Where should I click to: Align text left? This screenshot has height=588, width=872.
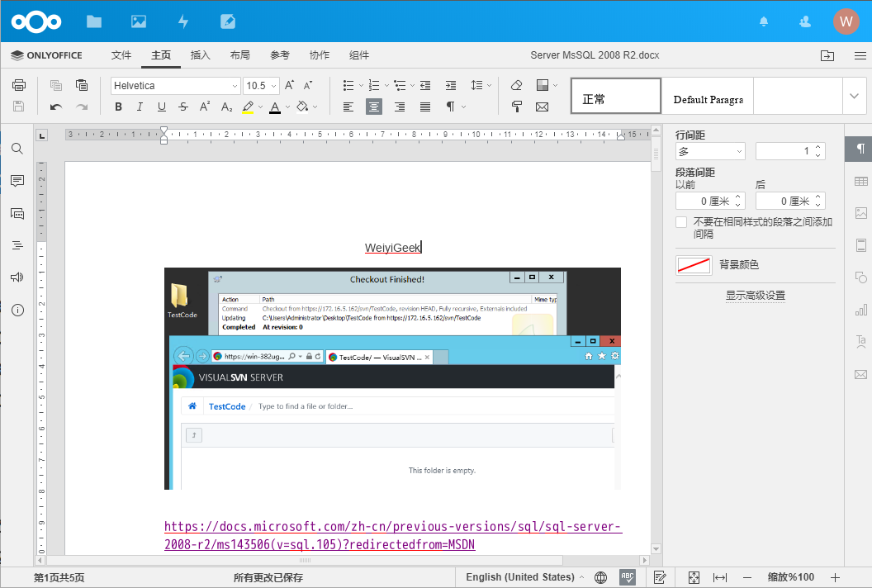pyautogui.click(x=348, y=107)
